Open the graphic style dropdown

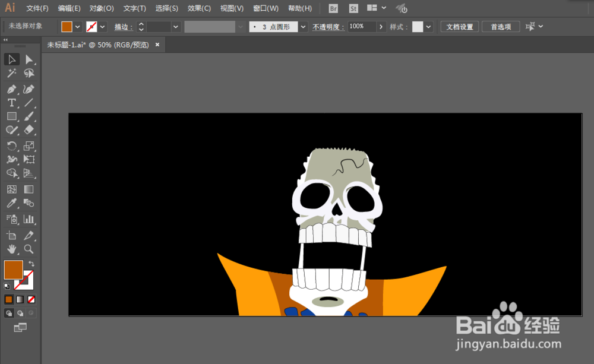[x=428, y=27]
